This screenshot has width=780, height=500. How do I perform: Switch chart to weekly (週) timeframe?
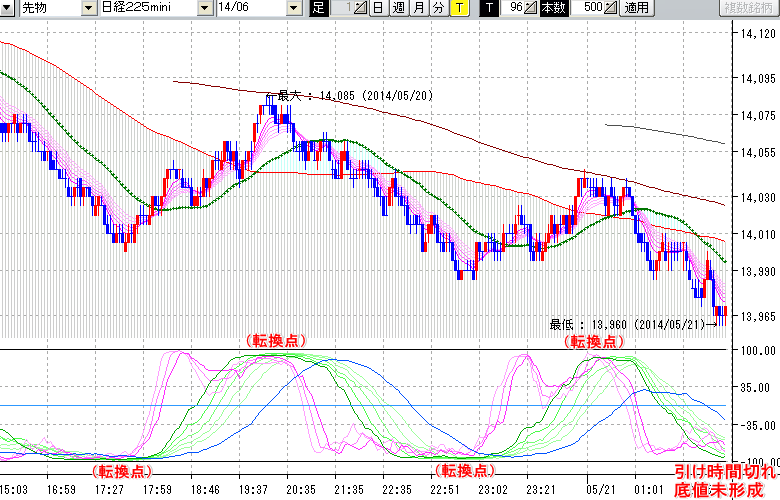click(x=398, y=8)
